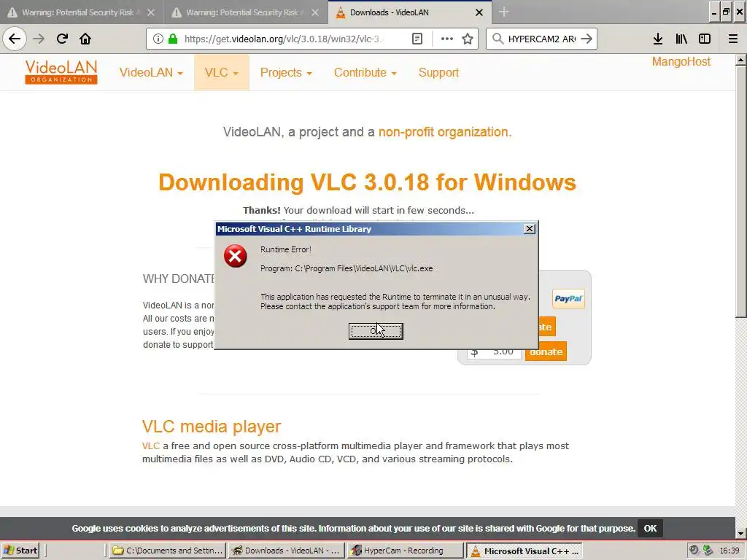The image size is (747, 560).
Task: Expand the VideoLAN dropdown menu
Action: tap(151, 72)
